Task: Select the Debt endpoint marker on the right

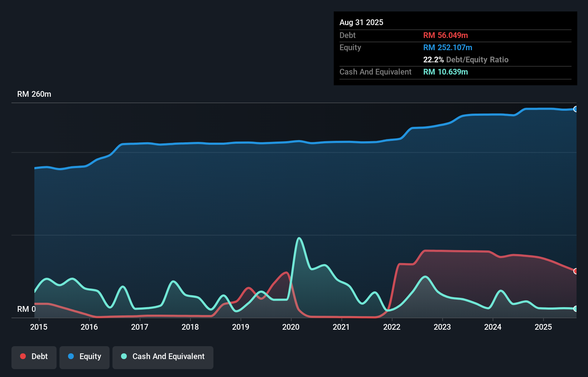Action: tap(576, 271)
